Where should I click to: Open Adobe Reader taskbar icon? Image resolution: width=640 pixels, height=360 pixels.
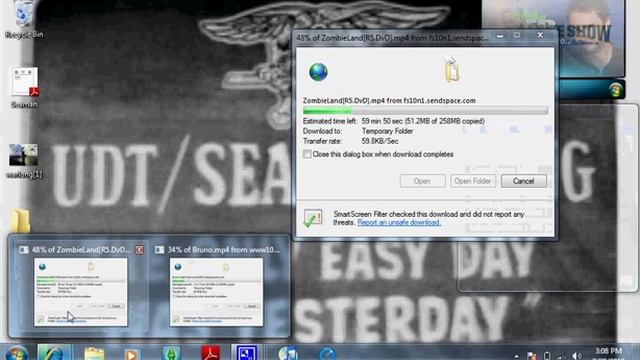pos(210,353)
